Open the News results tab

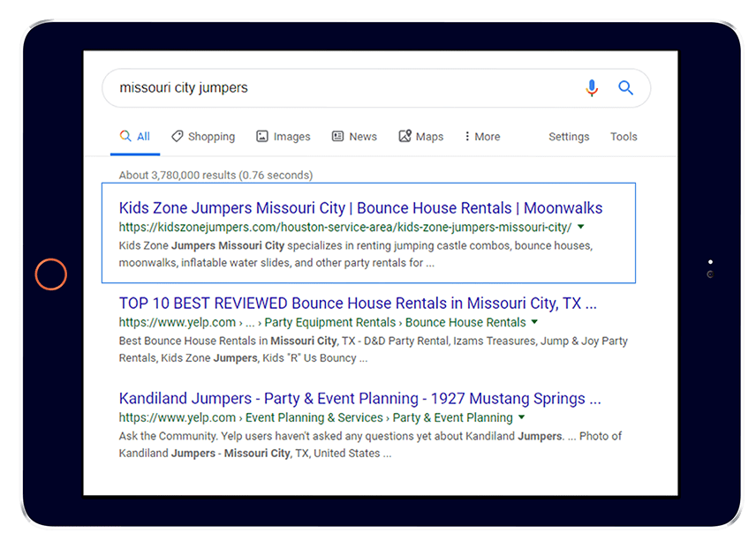coord(362,137)
